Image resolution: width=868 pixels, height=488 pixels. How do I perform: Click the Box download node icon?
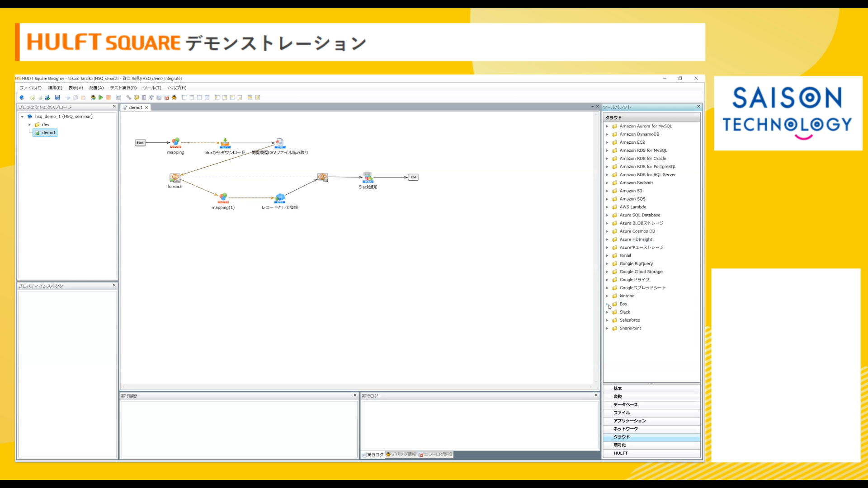pos(225,144)
